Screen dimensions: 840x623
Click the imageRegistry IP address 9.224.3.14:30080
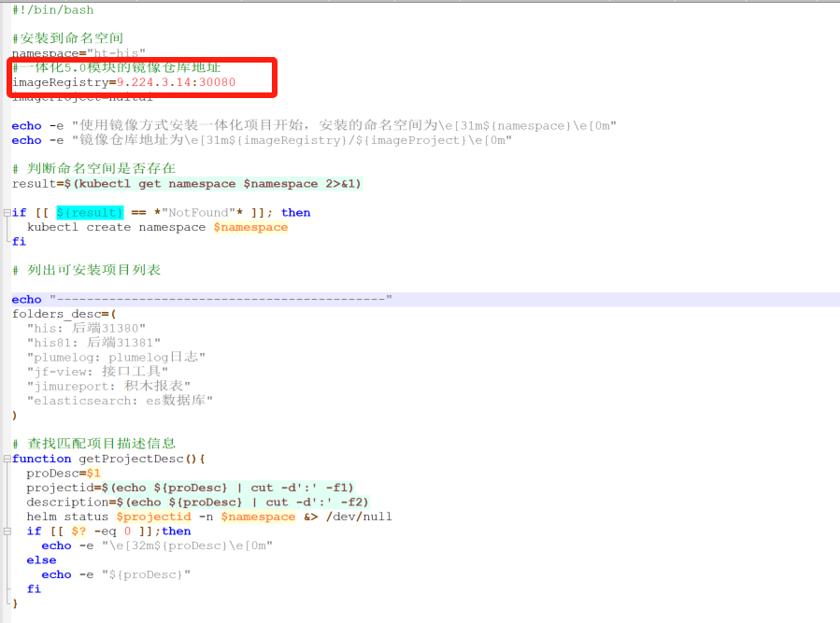pos(176,83)
